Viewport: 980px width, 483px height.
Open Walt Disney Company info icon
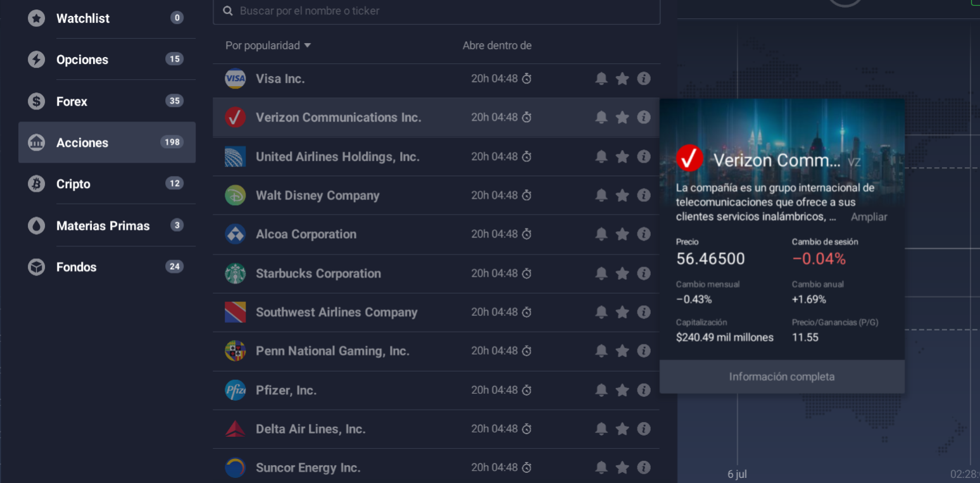644,196
